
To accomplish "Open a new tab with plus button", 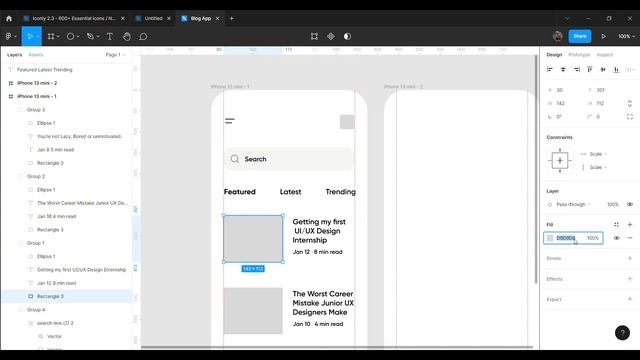I will click(x=231, y=18).
